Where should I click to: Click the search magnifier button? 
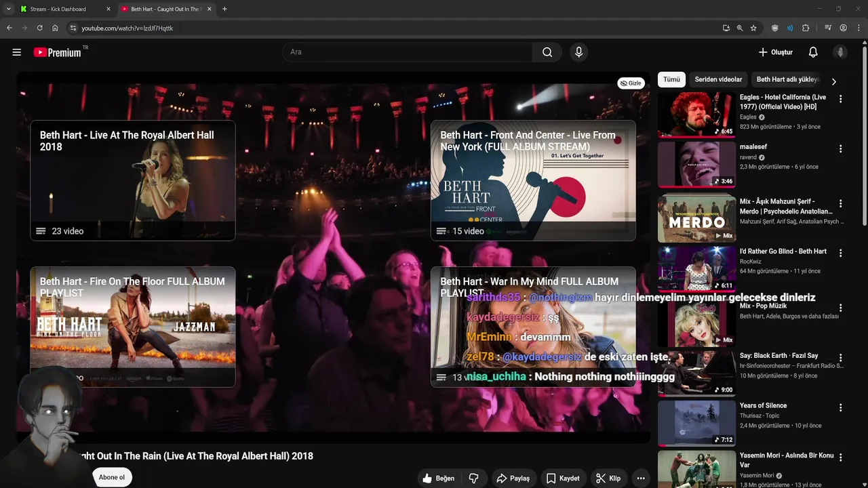pos(547,52)
